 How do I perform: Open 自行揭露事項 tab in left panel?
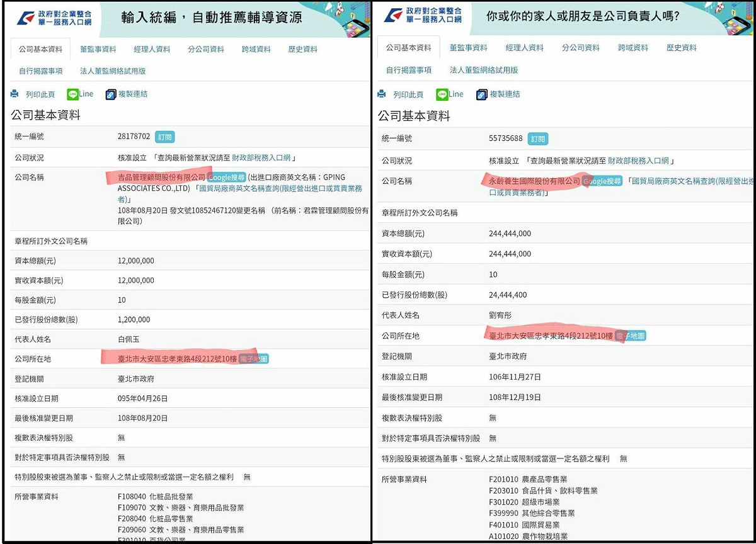(40, 71)
